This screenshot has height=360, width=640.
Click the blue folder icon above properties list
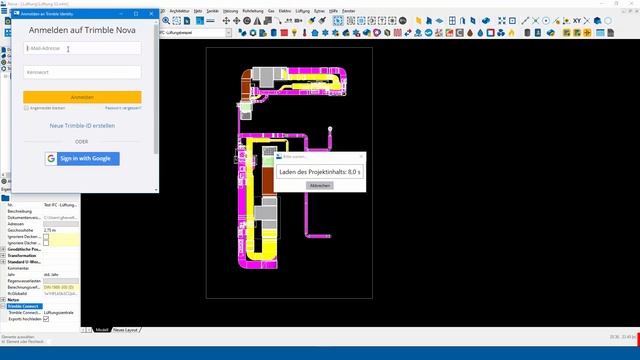click(5, 198)
